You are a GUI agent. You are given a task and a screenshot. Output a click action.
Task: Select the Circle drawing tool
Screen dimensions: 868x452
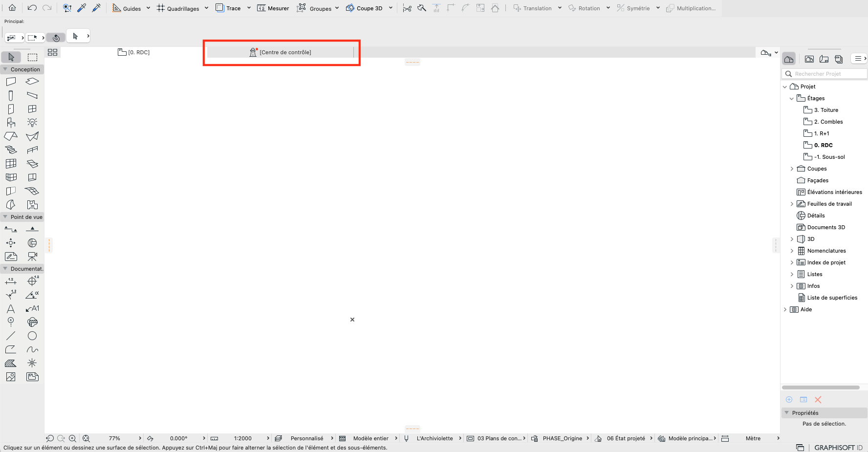[32, 336]
